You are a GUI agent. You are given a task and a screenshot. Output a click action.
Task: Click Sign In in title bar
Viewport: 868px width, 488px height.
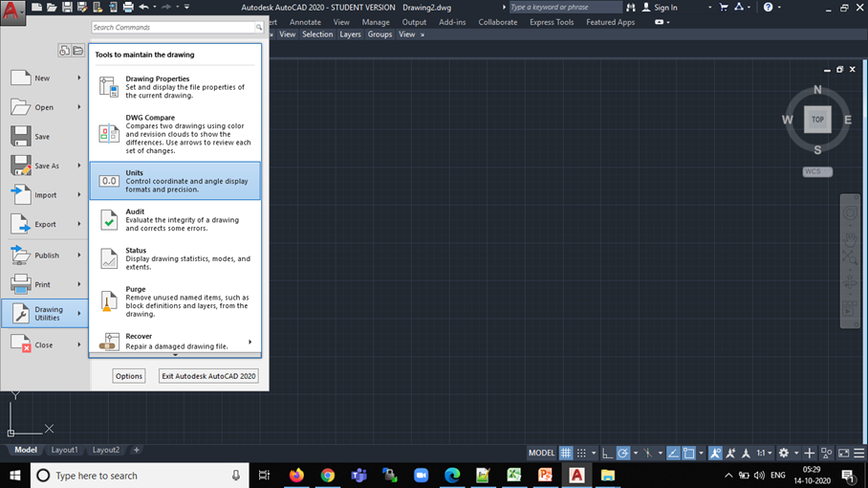point(660,8)
